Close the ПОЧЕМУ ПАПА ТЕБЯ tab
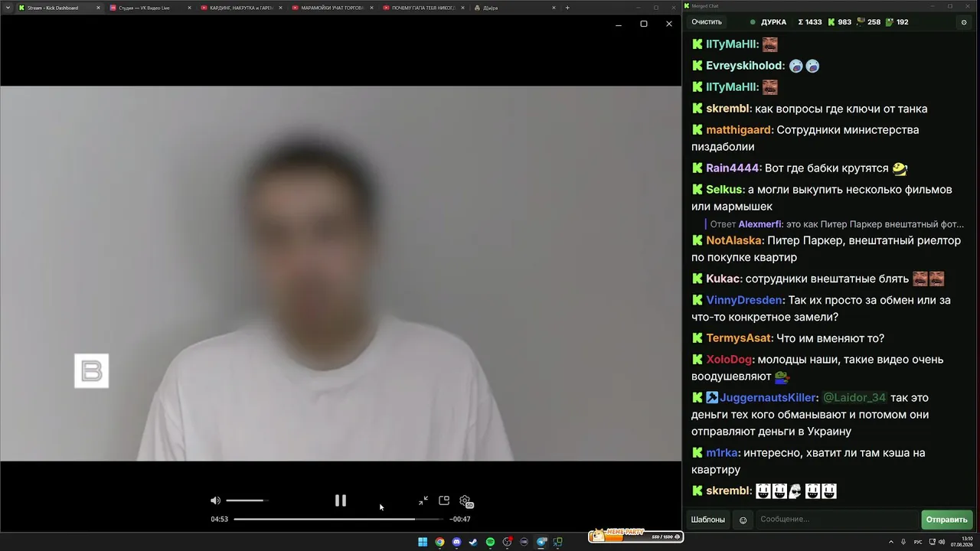This screenshot has width=980, height=551. click(462, 8)
